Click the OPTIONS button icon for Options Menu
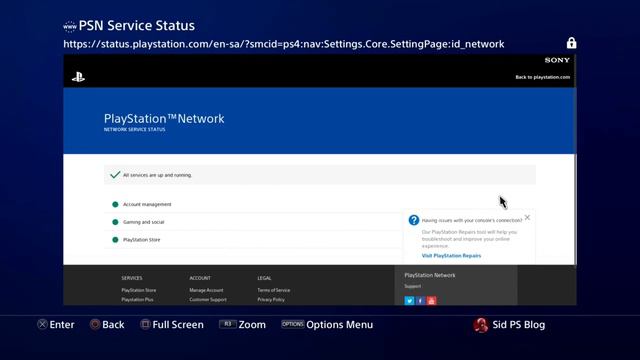This screenshot has height=360, width=640. tap(293, 324)
